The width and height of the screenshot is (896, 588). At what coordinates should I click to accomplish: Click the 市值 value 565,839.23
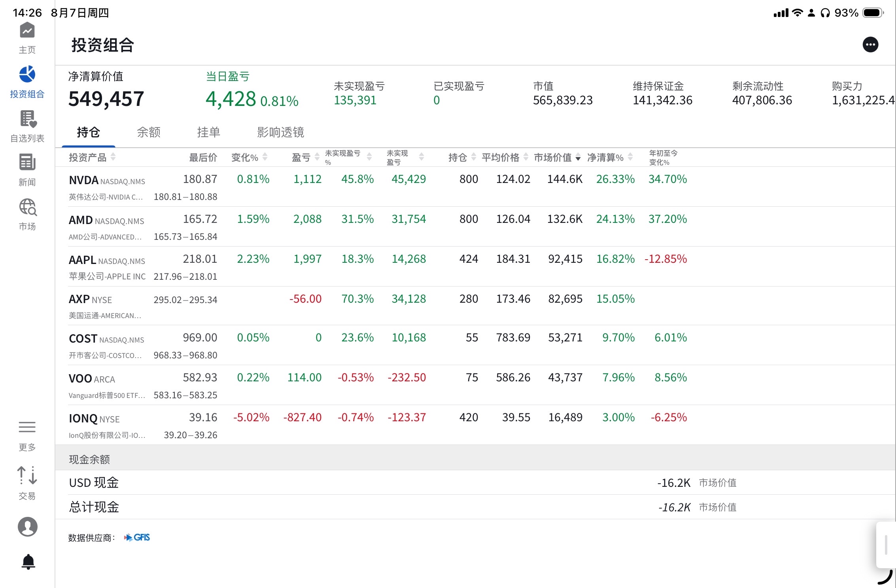(563, 100)
